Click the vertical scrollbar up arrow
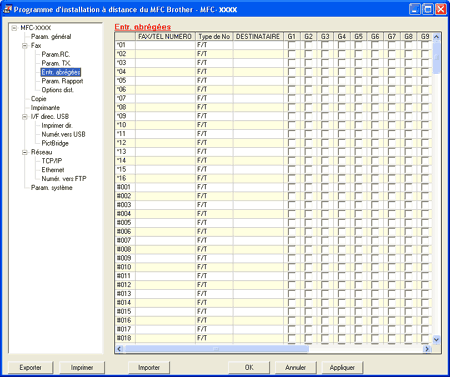Viewport: 450px width, 377px height. click(436, 36)
